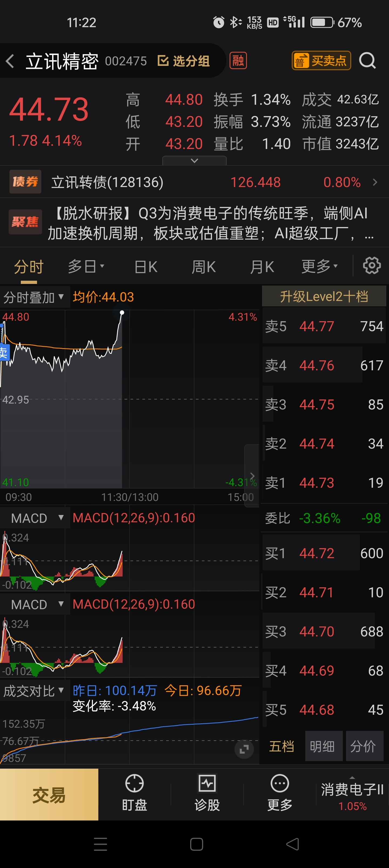
Task: Collapse the order book side arrow
Action: pyautogui.click(x=252, y=476)
